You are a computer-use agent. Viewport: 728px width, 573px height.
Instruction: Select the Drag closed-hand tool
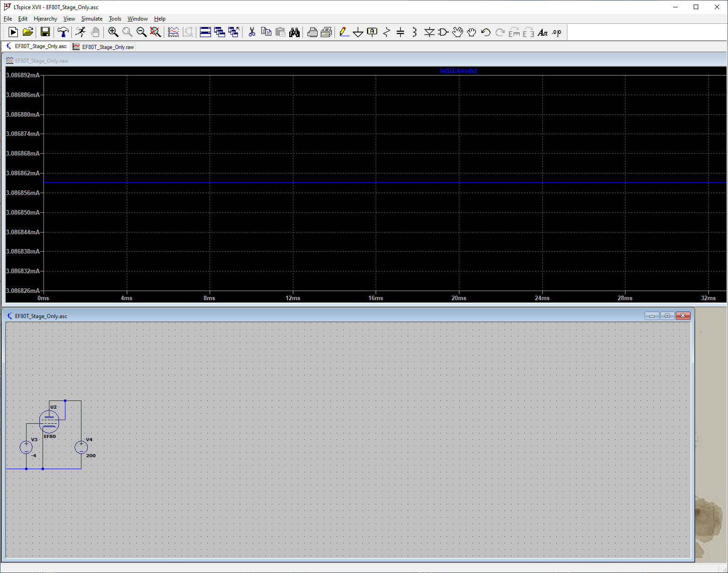[471, 32]
